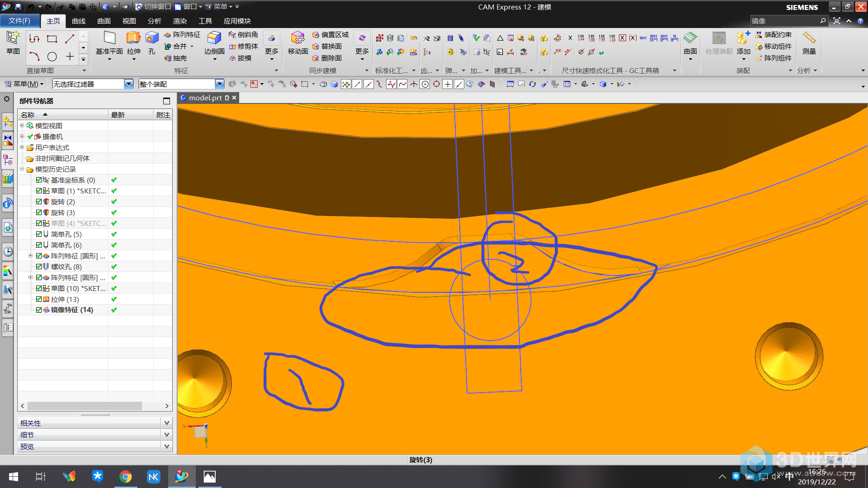The height and width of the screenshot is (488, 868).
Task: Click the 修剪体 trim body tool
Action: (243, 47)
